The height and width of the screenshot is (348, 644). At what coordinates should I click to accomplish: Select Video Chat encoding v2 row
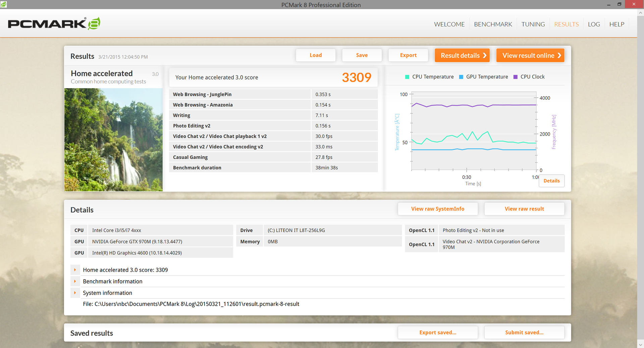(273, 147)
